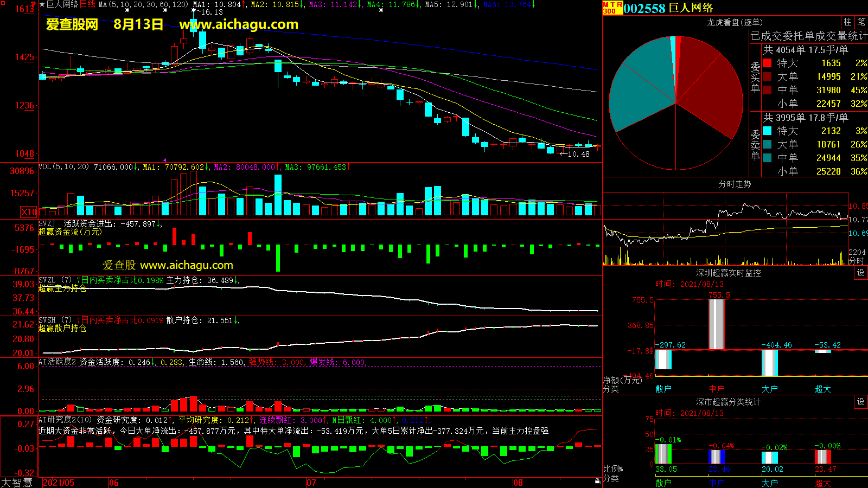
Task: Select the 龙虎看盘(逐单) panel title
Action: click(x=735, y=22)
